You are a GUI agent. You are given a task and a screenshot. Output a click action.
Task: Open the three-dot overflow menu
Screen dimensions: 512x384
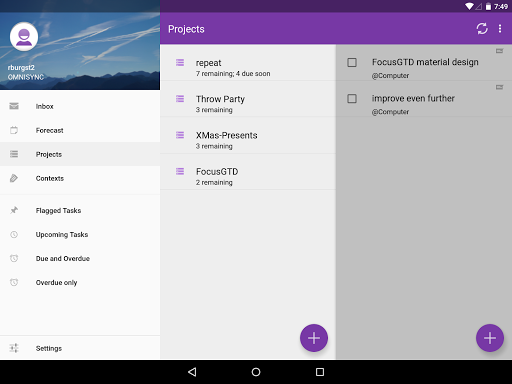coord(500,29)
